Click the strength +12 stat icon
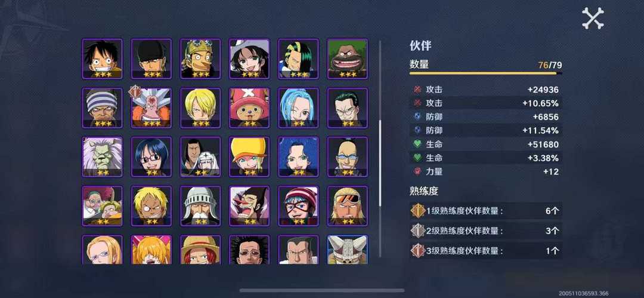Screen dimensions: 644x298 417,171
